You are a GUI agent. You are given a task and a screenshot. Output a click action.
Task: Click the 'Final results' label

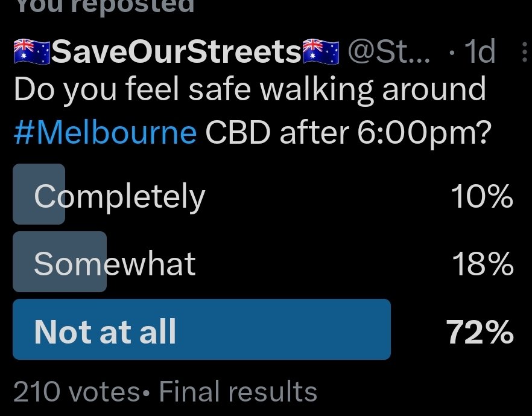pos(238,392)
